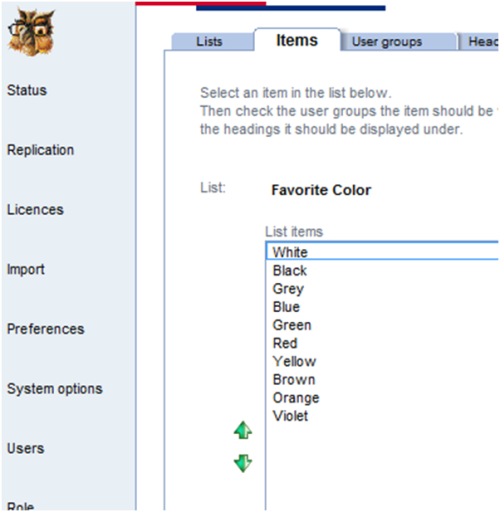500x512 pixels.
Task: Click the green move-up arrow icon
Action: pos(243,430)
